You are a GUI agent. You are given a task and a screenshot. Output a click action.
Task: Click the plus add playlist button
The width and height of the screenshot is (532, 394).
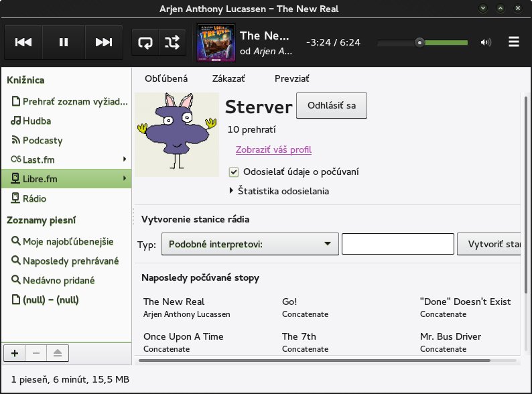[x=14, y=353]
